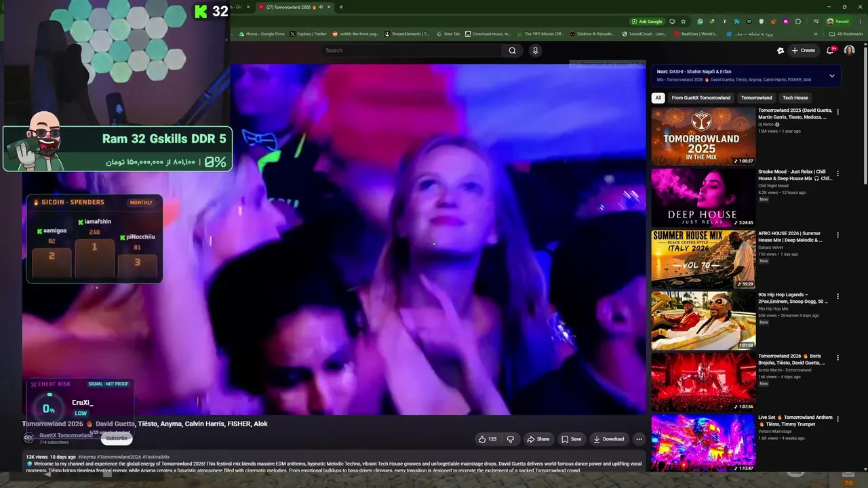Open YouTube notifications bell
The height and width of the screenshot is (488, 868).
pyautogui.click(x=830, y=50)
